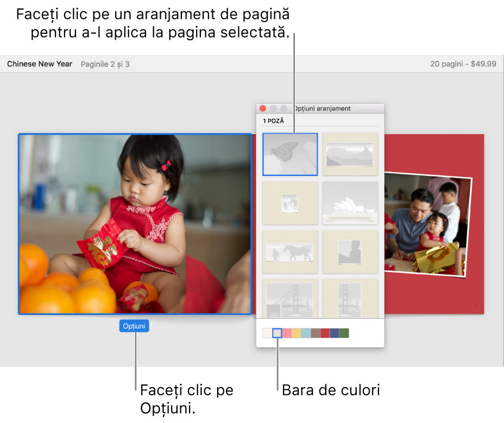Click the blue Opțiuni button
The width and height of the screenshot is (504, 423).
134,326
